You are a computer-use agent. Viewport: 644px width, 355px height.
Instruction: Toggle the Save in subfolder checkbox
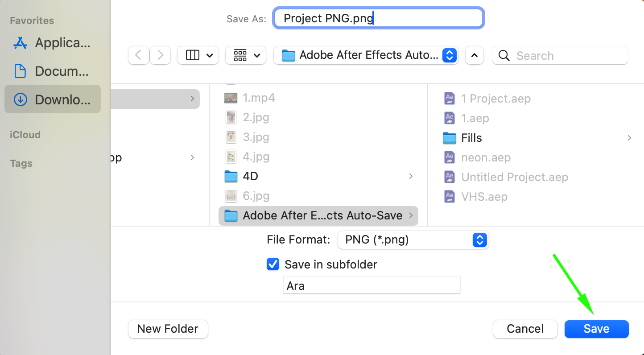(x=273, y=264)
